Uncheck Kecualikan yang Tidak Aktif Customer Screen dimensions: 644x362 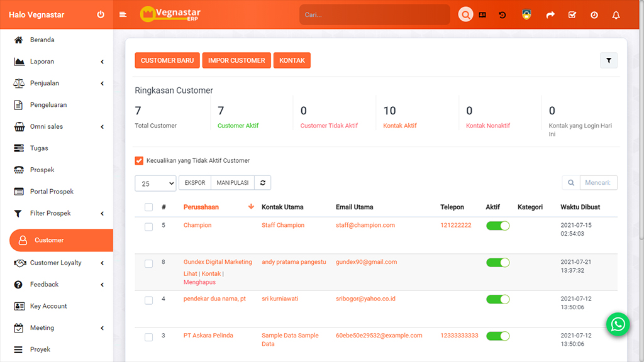point(139,161)
